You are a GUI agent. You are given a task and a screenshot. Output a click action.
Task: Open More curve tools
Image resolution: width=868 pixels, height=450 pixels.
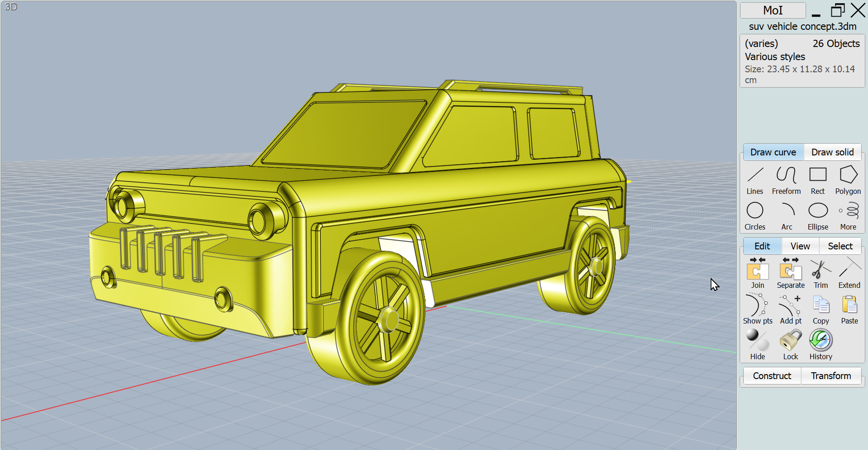[848, 216]
